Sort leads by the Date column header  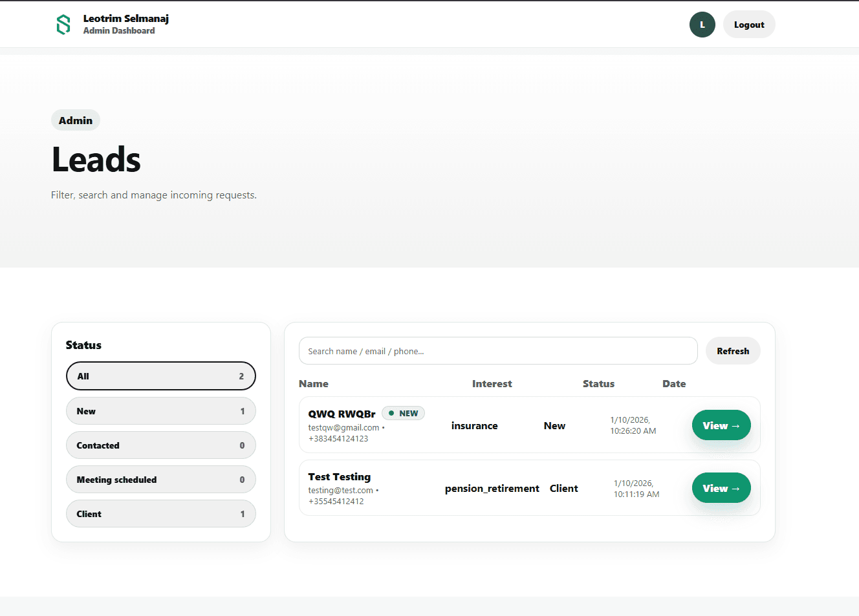click(x=674, y=383)
